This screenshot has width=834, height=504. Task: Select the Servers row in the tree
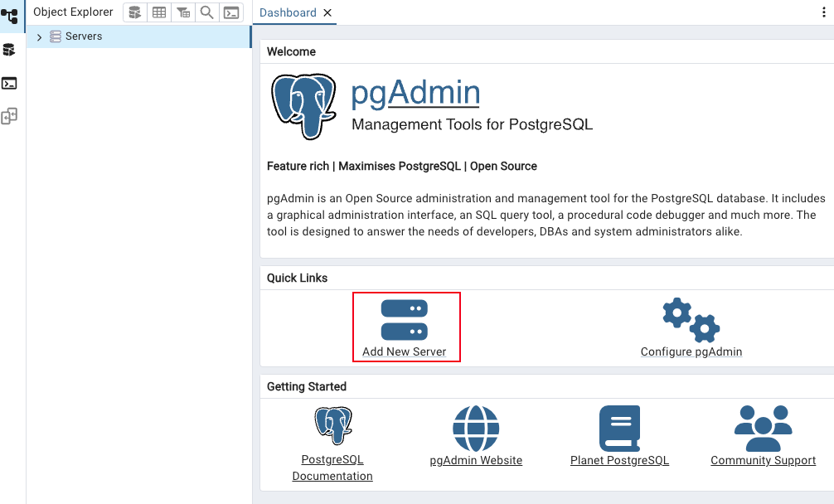(x=138, y=36)
